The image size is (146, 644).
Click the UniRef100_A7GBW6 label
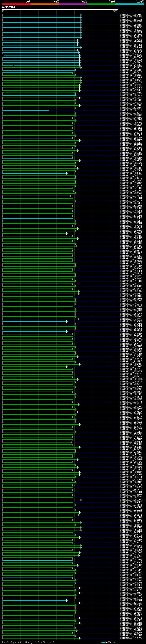click(x=131, y=527)
